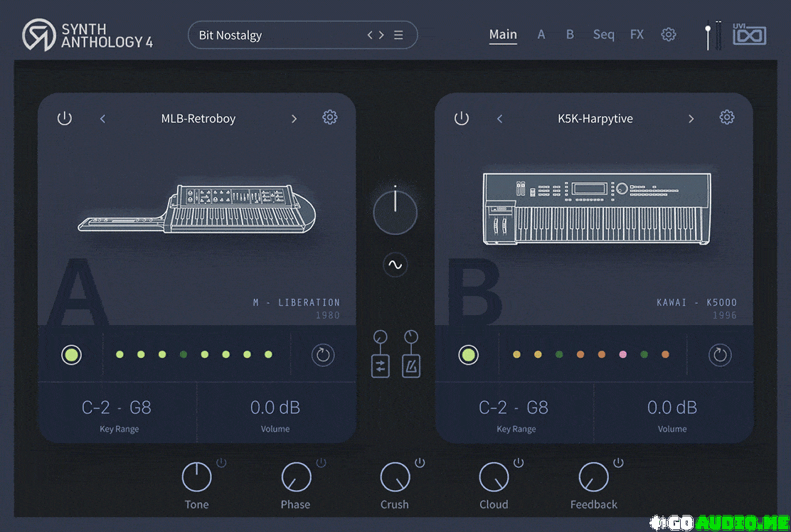
Task: Load previous preset with left arrow
Action: [x=370, y=35]
